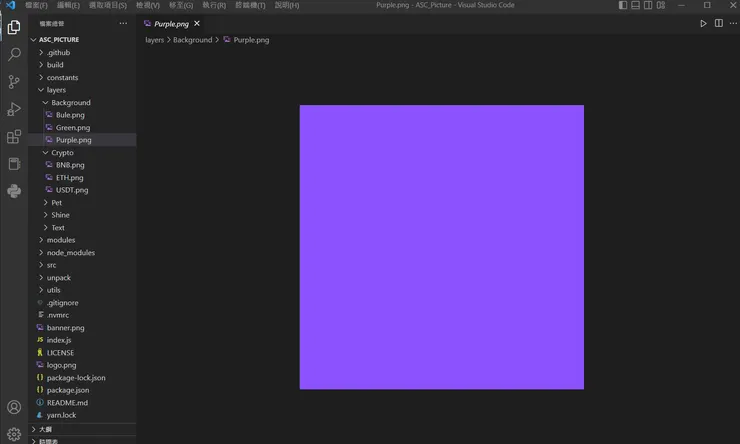Open the Extensions view
Image resolution: width=740 pixels, height=444 pixels.
click(14, 136)
